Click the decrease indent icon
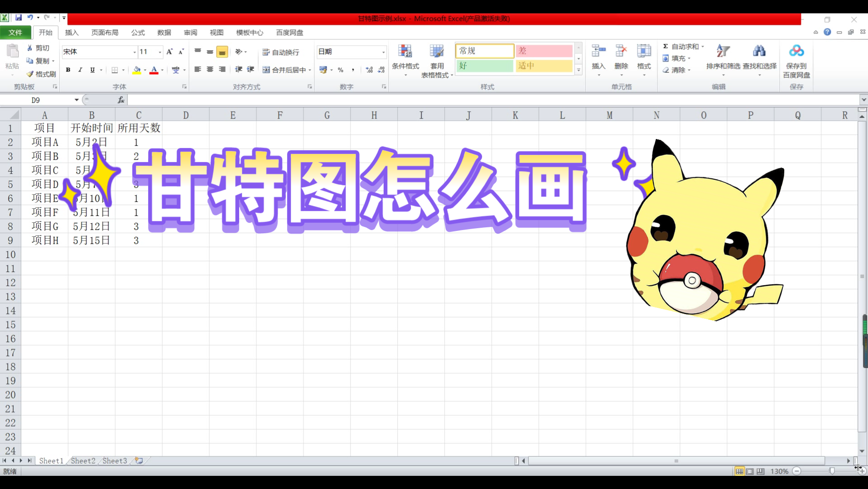Screen dimensions: 868x489 pos(238,70)
